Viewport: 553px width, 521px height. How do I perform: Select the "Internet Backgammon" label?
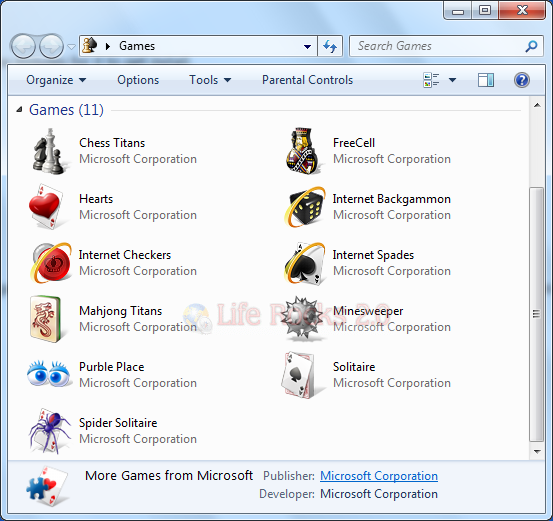point(392,199)
